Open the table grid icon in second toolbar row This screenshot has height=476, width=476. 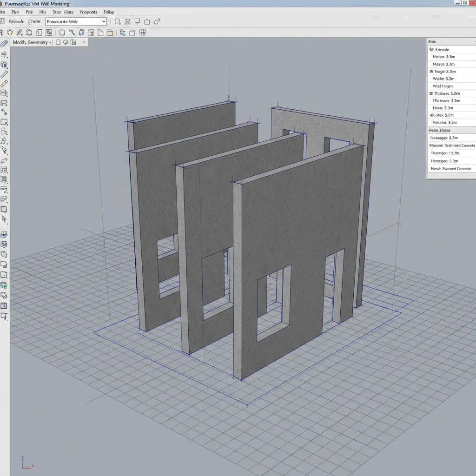click(x=91, y=33)
